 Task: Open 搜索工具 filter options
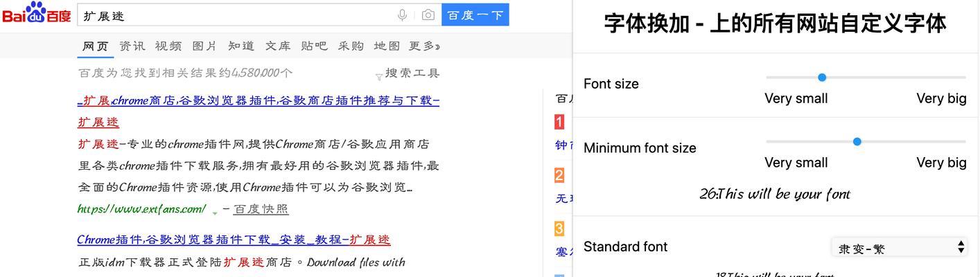pos(408,73)
